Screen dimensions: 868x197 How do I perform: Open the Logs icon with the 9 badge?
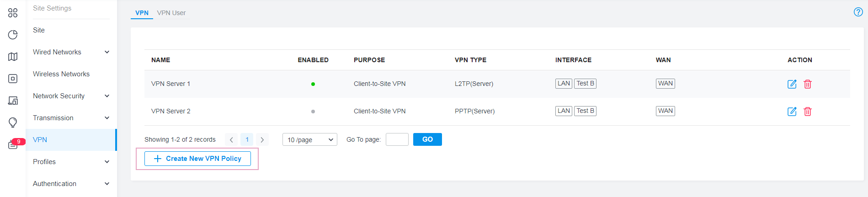coord(13,145)
